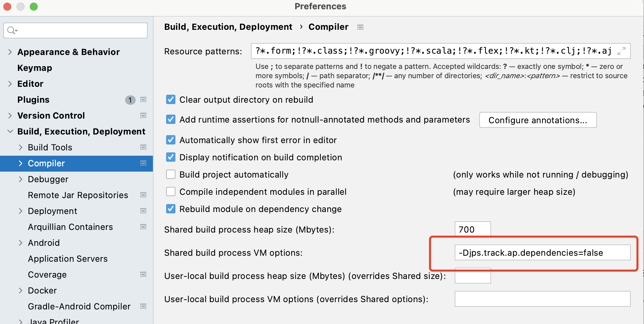Click the project settings icon next to Plugins
644x324 pixels.
[x=143, y=99]
